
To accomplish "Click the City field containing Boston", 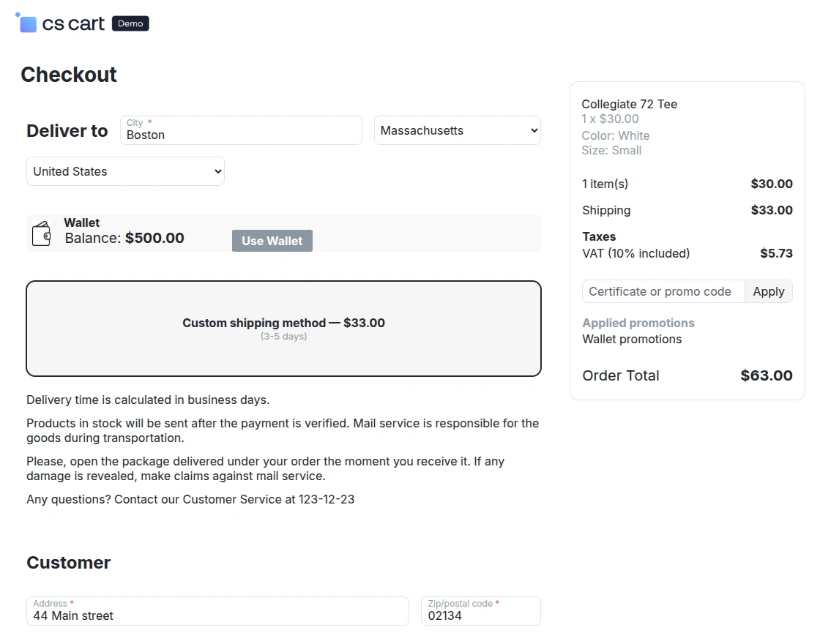I will pyautogui.click(x=240, y=135).
